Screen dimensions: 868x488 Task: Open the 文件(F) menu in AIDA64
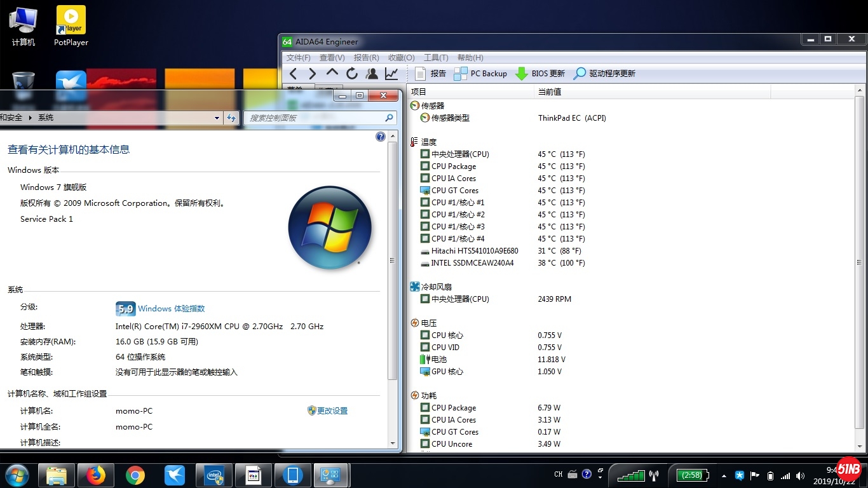tap(299, 58)
